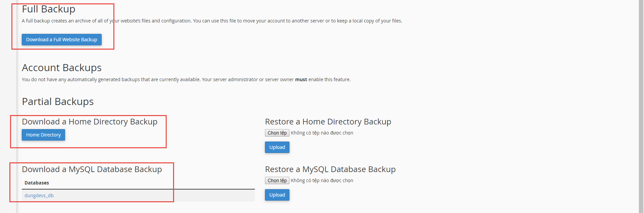This screenshot has width=644, height=213.
Task: Click the Partial Backups section title
Action: pos(58,102)
